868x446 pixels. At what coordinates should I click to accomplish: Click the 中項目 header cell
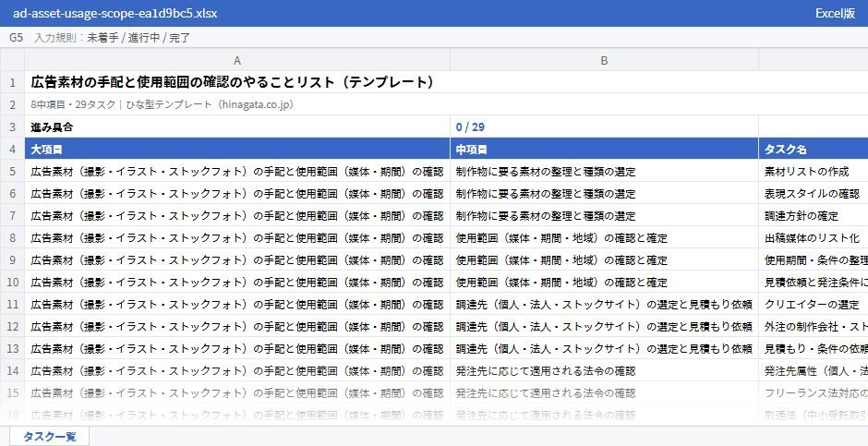[605, 149]
